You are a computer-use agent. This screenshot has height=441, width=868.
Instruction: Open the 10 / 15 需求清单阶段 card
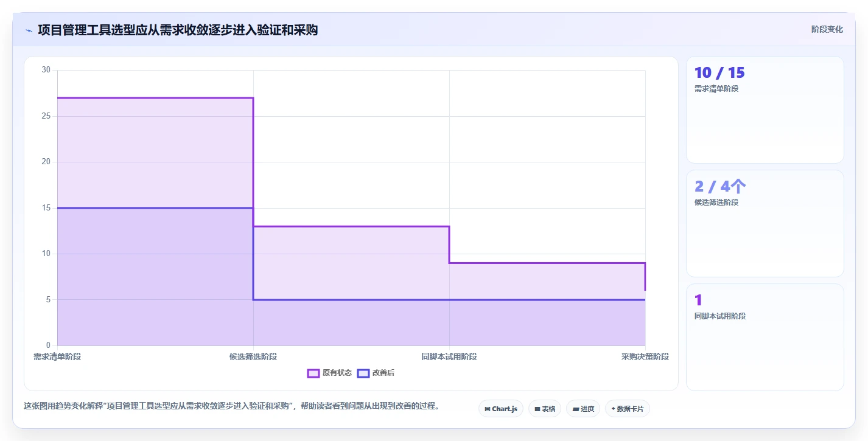point(765,110)
